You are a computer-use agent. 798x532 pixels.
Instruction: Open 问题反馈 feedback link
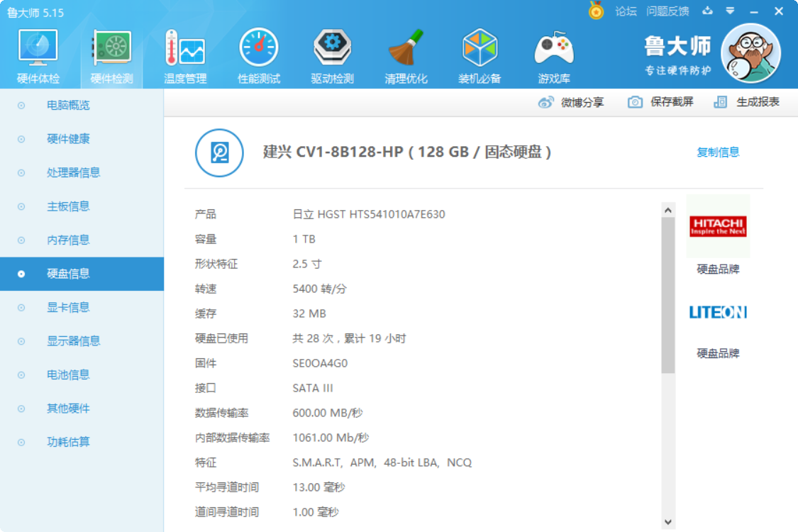667,11
